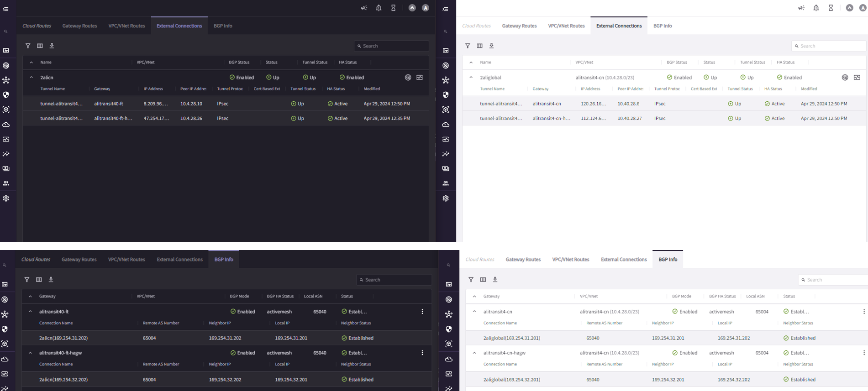Collapse all rows via chevron beside dark Gateway header
The image size is (868, 391).
pyautogui.click(x=30, y=296)
